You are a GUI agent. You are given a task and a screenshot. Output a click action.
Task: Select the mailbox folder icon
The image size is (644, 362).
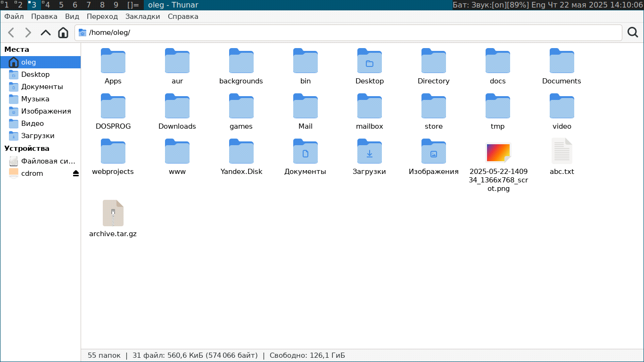pos(370,106)
